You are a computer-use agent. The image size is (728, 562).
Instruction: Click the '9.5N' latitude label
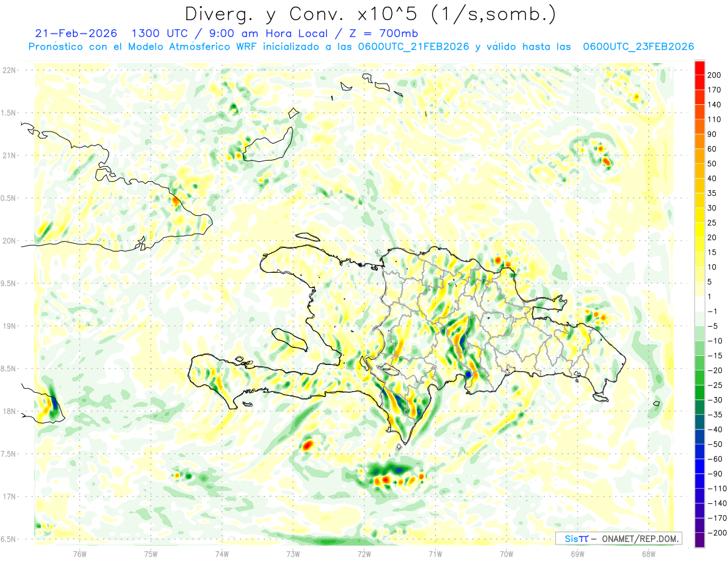[9, 283]
